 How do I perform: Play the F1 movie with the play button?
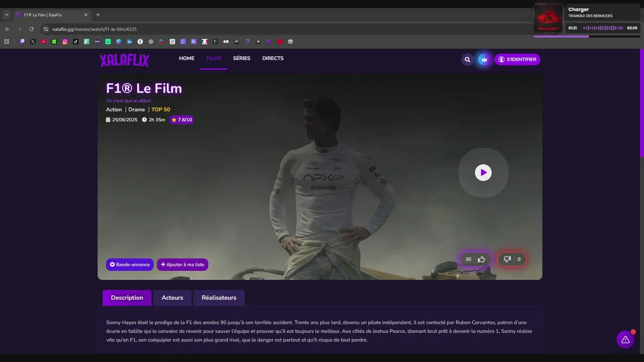coord(483,172)
